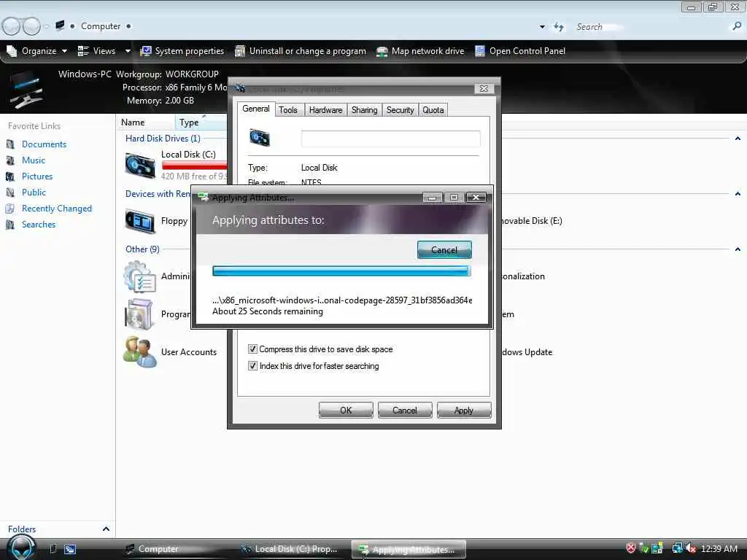Cancel the Applying Attributes operation

tap(444, 249)
